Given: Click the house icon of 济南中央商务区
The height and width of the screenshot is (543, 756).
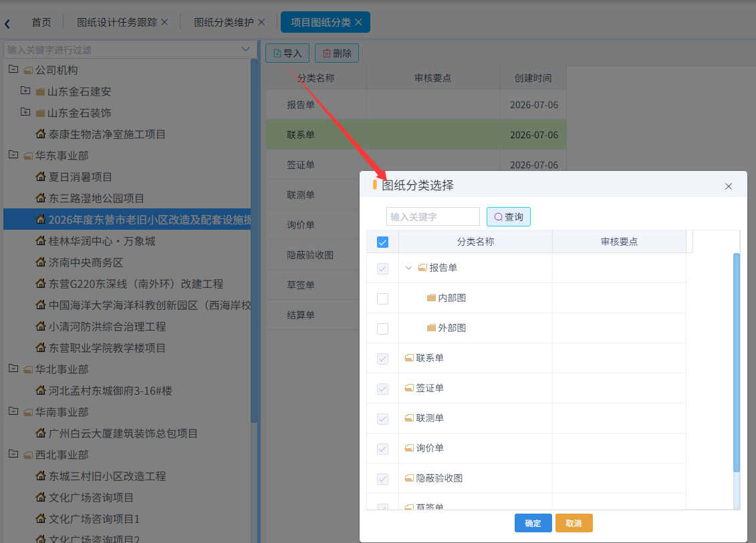Looking at the screenshot, I should (x=41, y=262).
